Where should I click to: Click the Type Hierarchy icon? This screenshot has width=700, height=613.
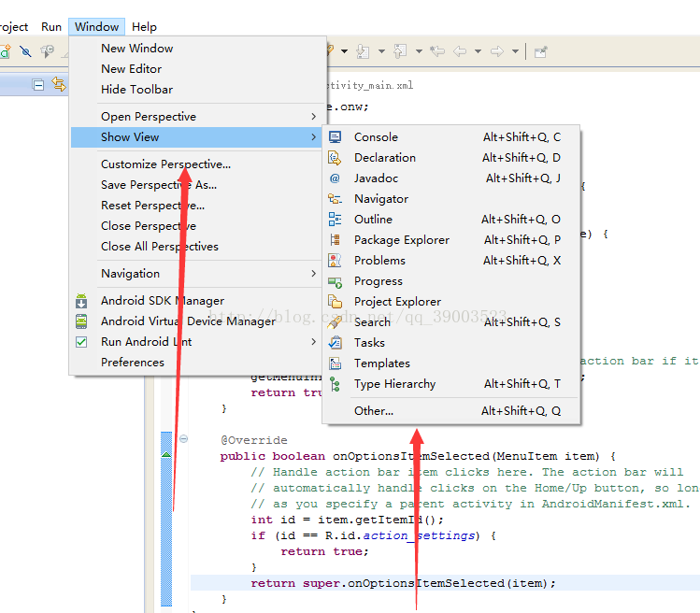(x=335, y=384)
